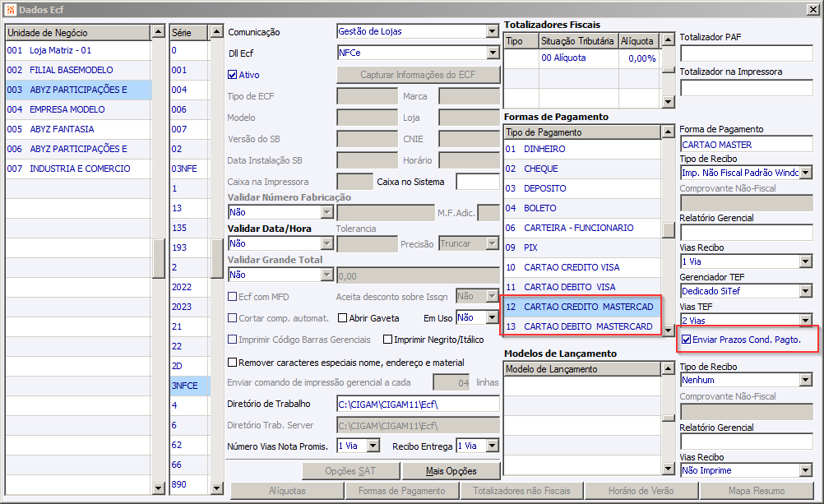Select payment type 10 CARTAO CREDITO VISA
This screenshot has width=824, height=504.
coord(581,267)
